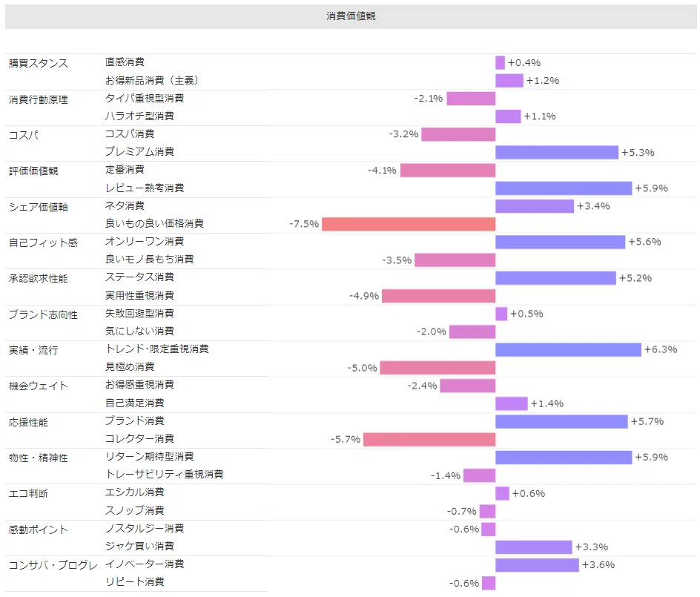Click the リターン期待型消費 row label
This screenshot has height=597, width=700.
(149, 456)
